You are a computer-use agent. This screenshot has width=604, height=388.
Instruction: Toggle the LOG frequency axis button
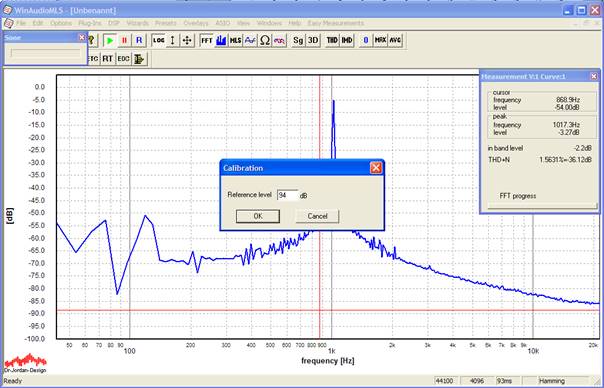coord(158,40)
